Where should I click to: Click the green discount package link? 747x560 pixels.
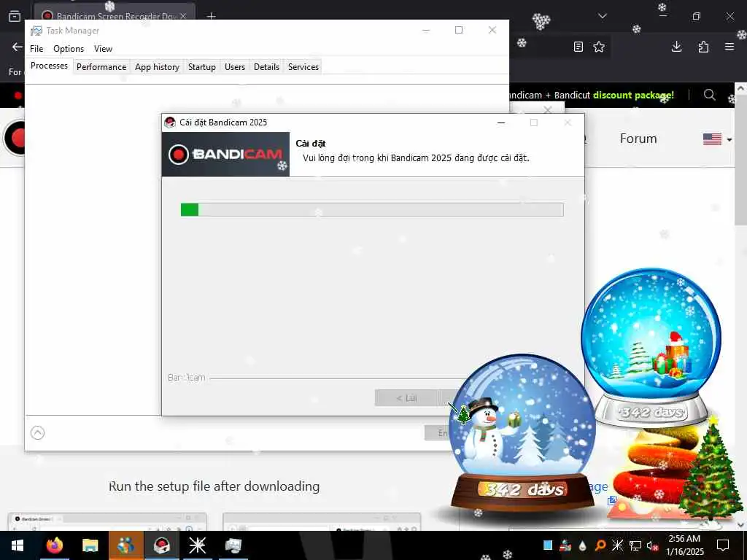(x=633, y=95)
